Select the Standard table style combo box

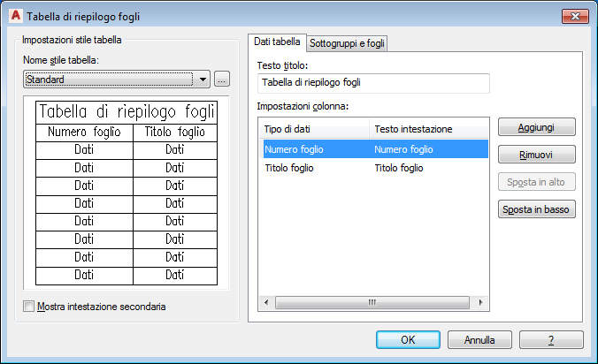(x=109, y=79)
